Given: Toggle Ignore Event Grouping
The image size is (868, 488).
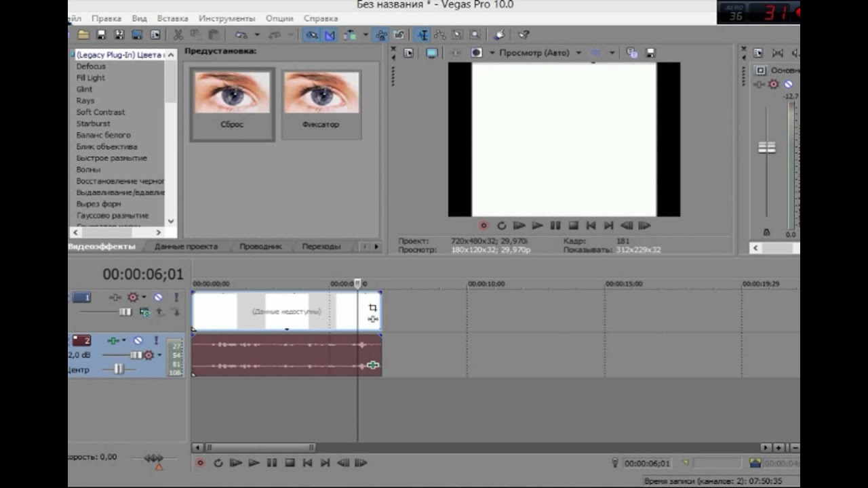Looking at the screenshot, I should coord(399,35).
